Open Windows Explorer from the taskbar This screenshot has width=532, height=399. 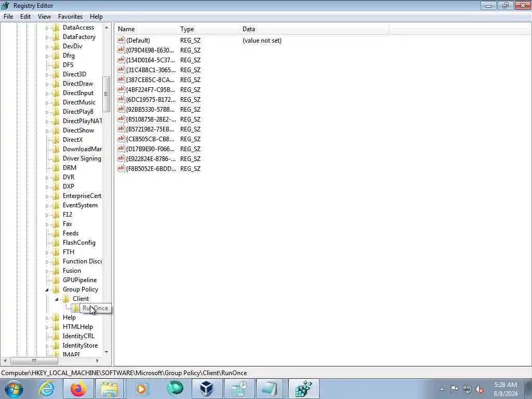pos(109,389)
